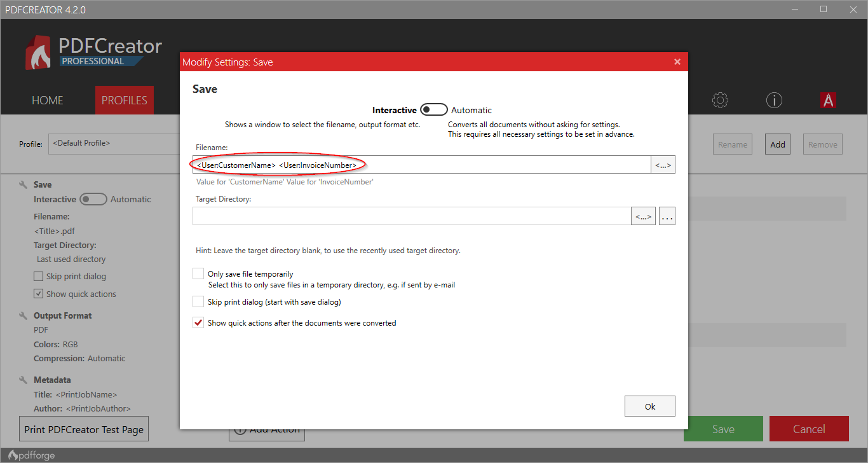Click the wrench icon beside Metadata
The image size is (868, 463).
(23, 379)
